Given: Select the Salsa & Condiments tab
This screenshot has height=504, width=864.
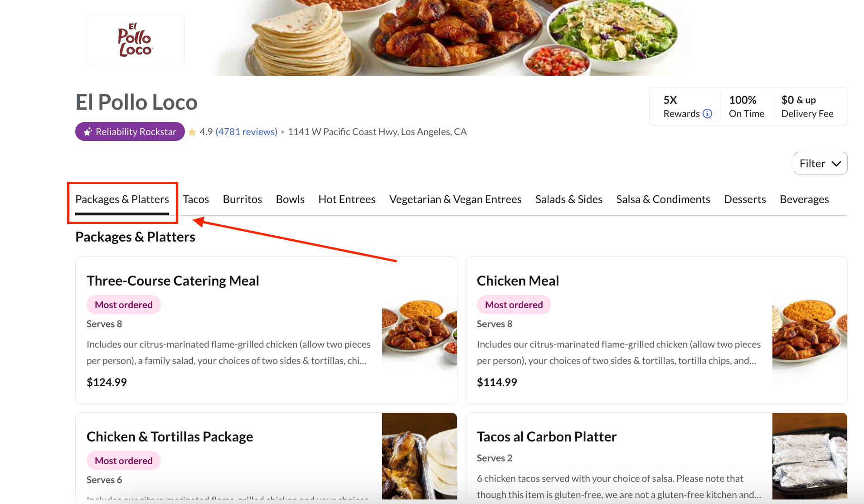Looking at the screenshot, I should [663, 199].
